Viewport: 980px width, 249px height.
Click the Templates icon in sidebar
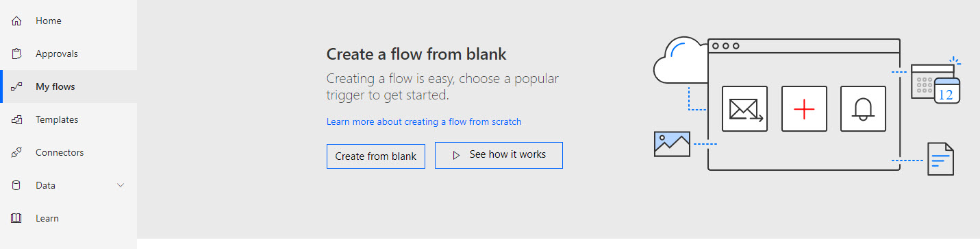17,120
